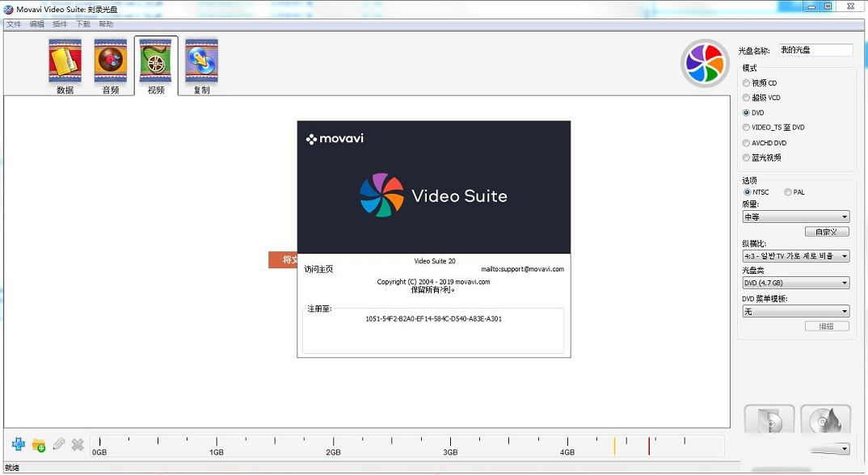Click the 编辑 (Edit) template button

827,326
